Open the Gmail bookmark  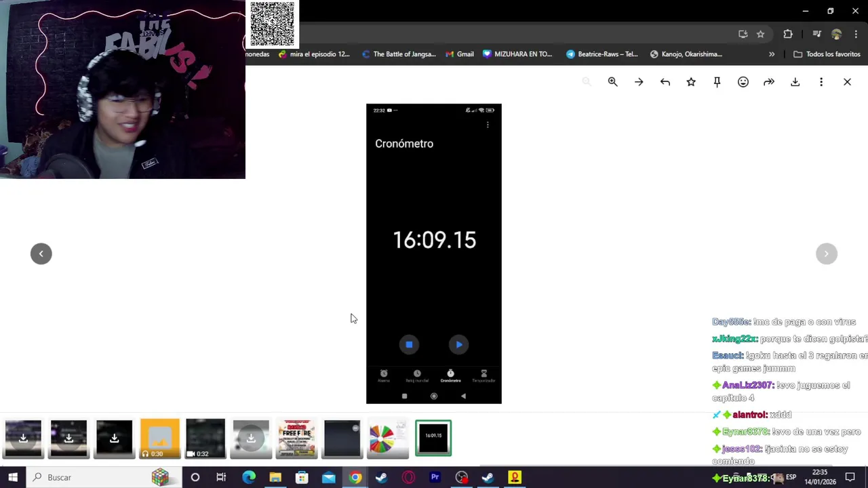[x=459, y=54]
